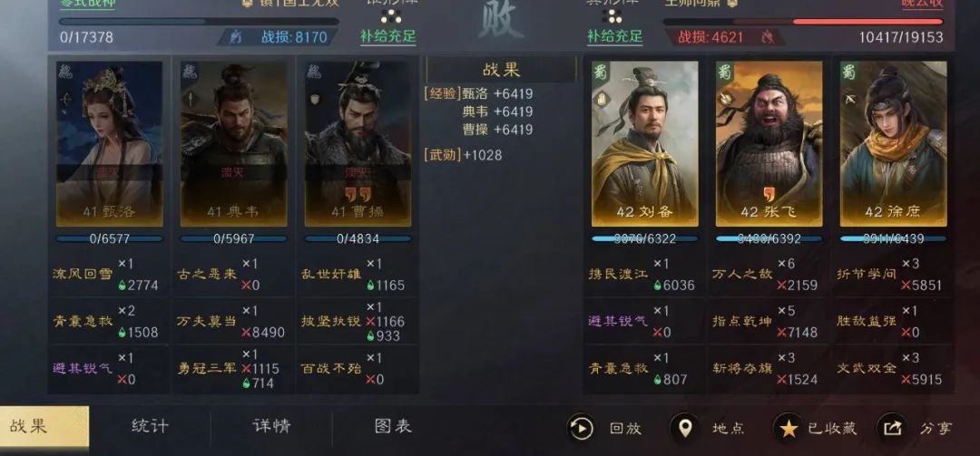Screen dimensions: 980x456
Task: Select the 典韦 hero portrait card
Action: click(x=234, y=143)
